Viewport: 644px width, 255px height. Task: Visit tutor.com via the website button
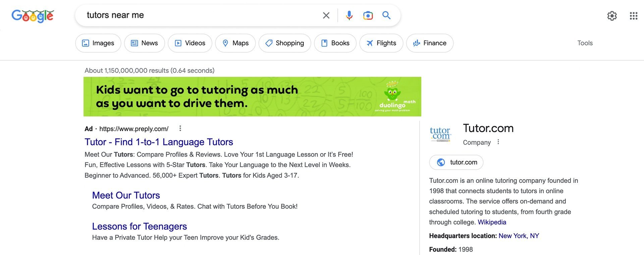click(456, 162)
